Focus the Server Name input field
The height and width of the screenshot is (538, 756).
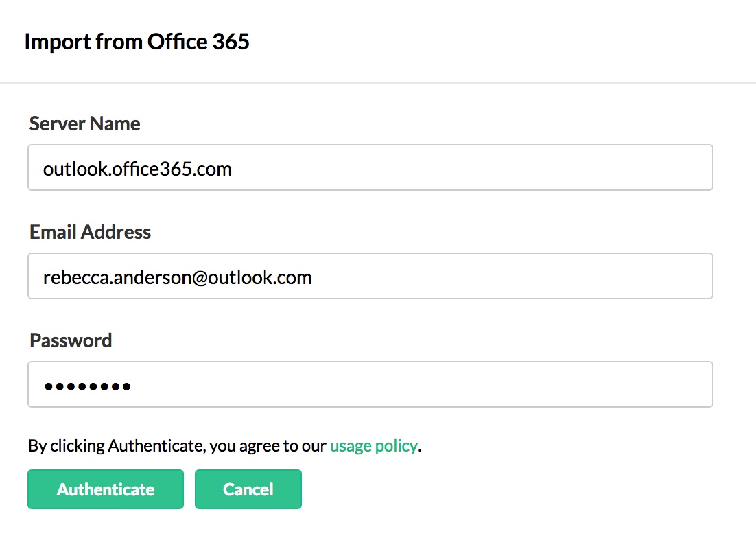[x=370, y=167]
